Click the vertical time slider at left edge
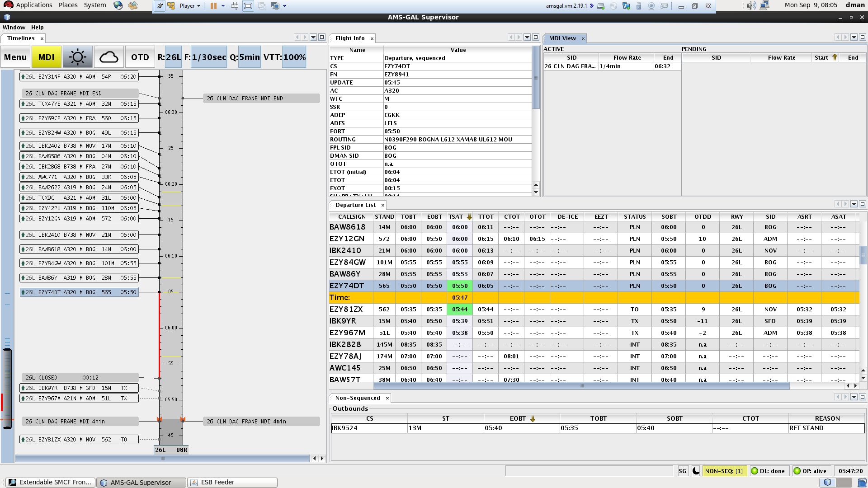Screen dimensions: 868x488 click(7, 389)
